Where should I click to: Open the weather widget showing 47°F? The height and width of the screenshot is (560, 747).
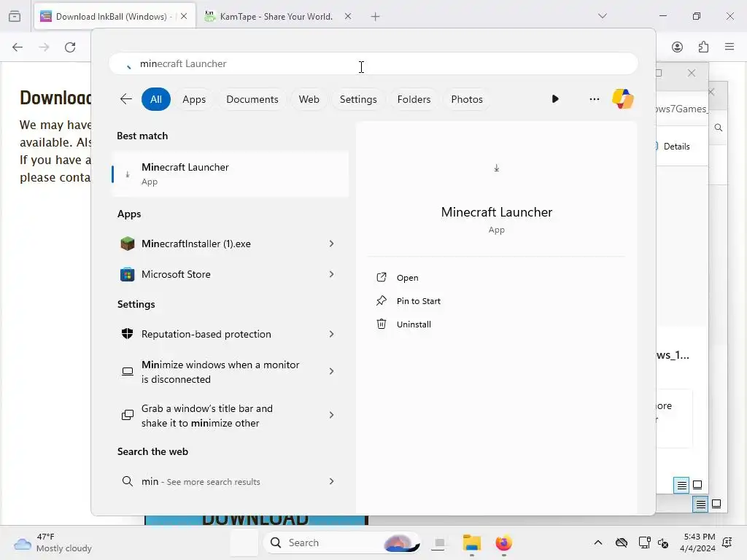point(53,542)
